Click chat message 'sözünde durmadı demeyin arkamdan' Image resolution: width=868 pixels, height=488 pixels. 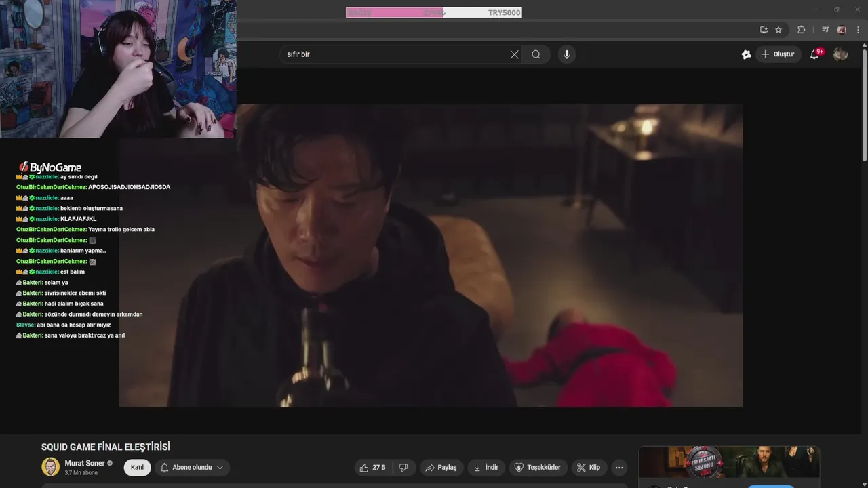(94, 314)
